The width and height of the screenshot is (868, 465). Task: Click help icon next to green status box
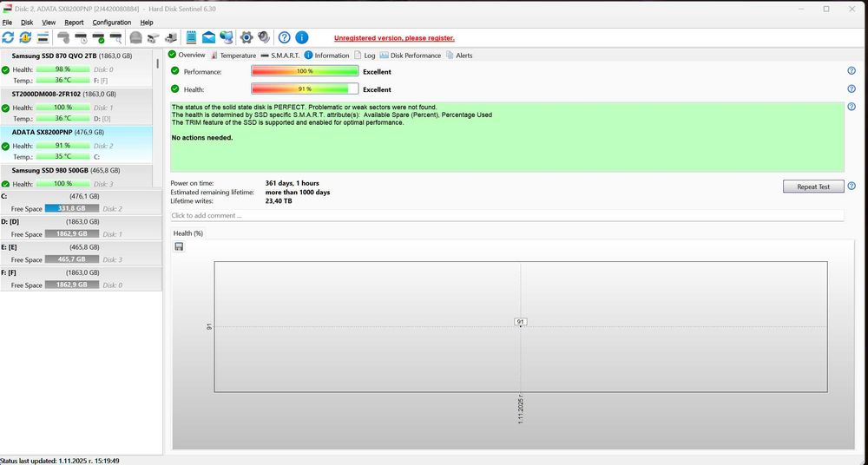[x=852, y=107]
